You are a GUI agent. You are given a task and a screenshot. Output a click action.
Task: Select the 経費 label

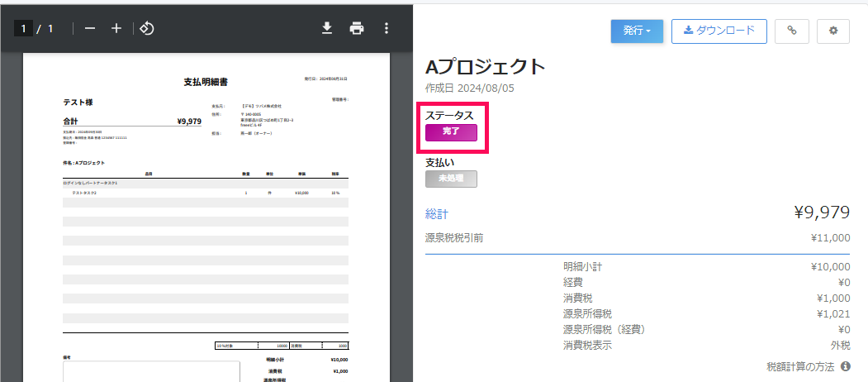[x=573, y=282]
